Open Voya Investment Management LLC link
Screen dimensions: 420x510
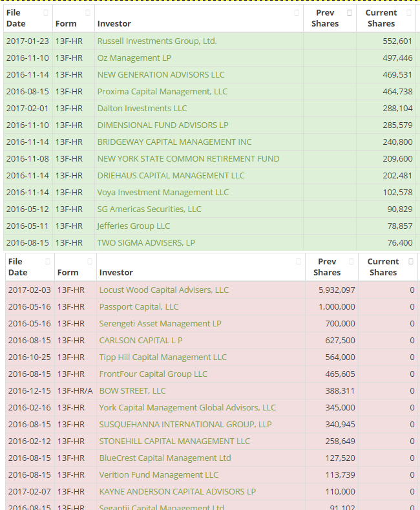point(163,193)
